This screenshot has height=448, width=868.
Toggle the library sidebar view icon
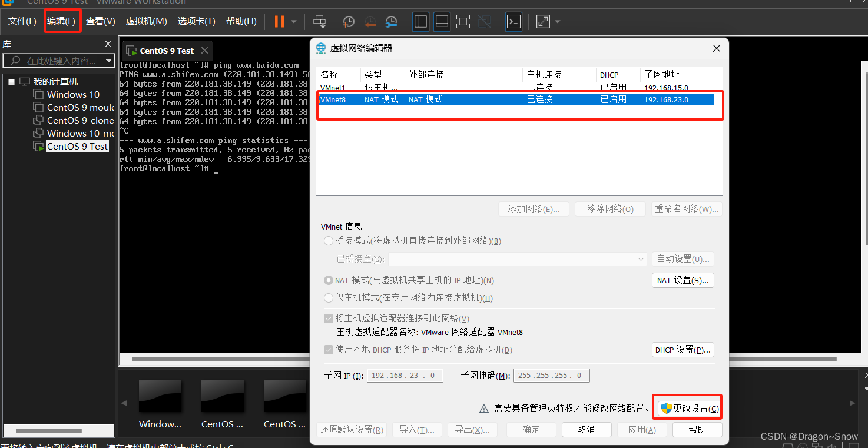421,22
